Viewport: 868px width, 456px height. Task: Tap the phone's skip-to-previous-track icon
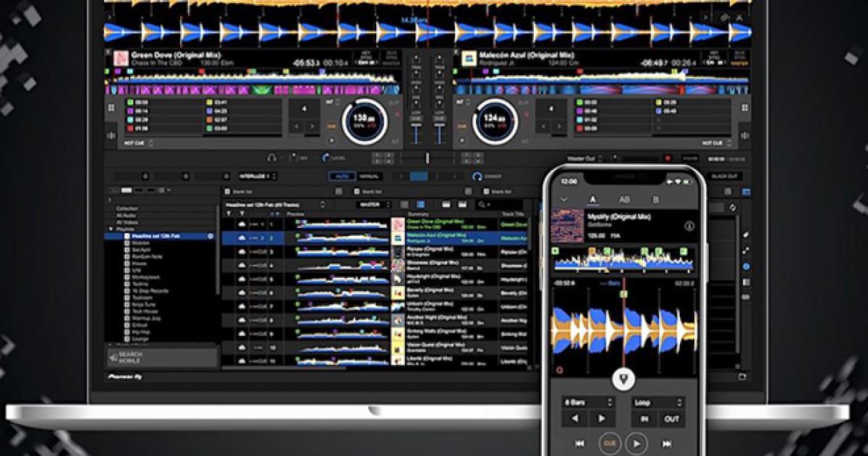[579, 443]
